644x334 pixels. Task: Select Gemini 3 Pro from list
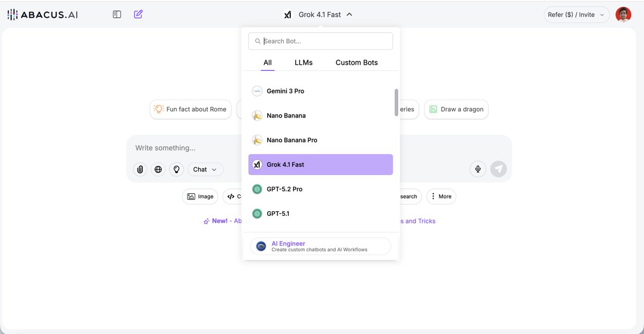(320, 91)
